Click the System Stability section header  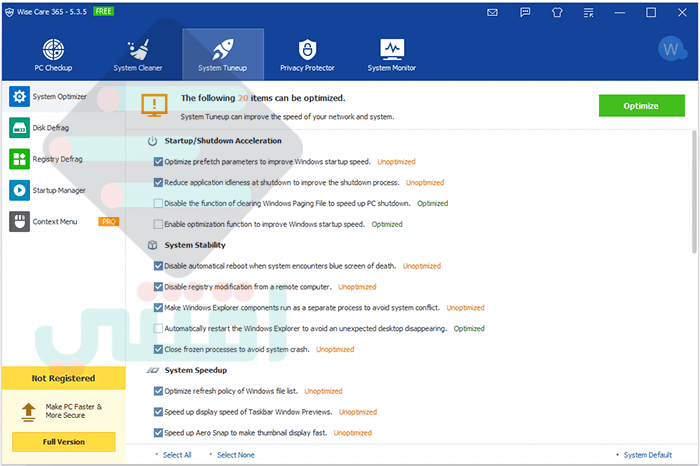(195, 245)
